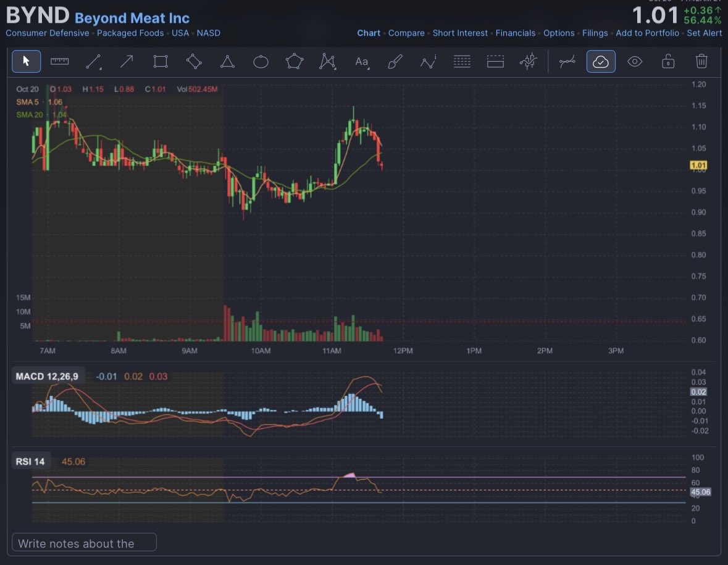Click the 0.02 MACD axis marker
Viewport: 728px width, 565px height.
[698, 392]
